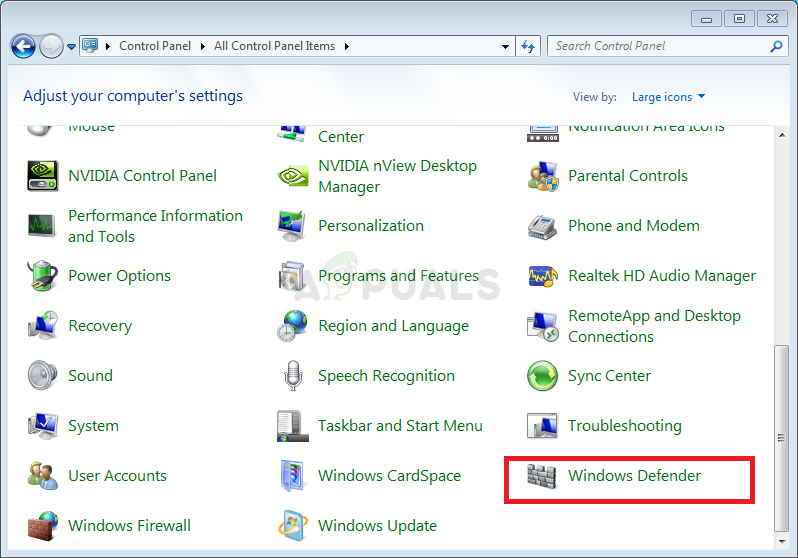The width and height of the screenshot is (798, 558).
Task: Open the Parental Controls icon
Action: coord(543,176)
